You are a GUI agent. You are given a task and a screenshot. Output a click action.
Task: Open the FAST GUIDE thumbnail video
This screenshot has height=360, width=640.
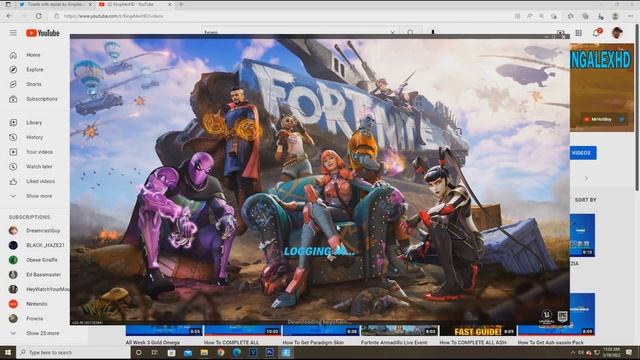478,331
